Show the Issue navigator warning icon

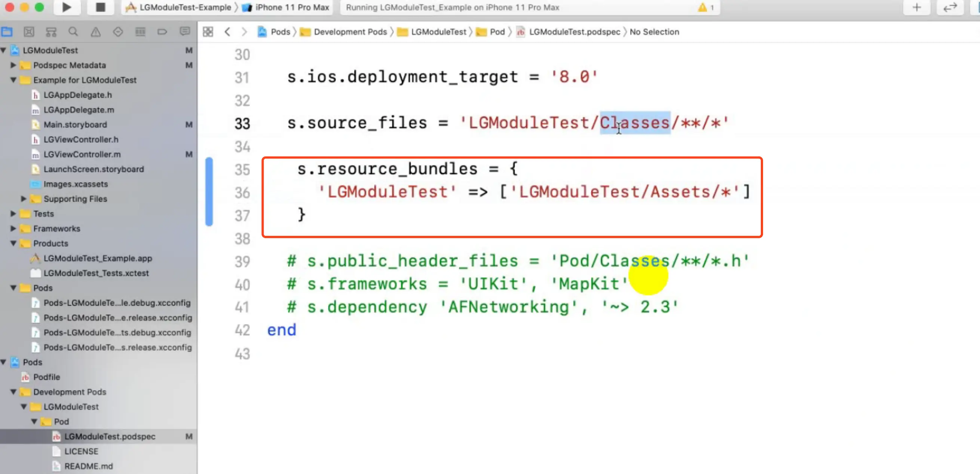pos(95,32)
